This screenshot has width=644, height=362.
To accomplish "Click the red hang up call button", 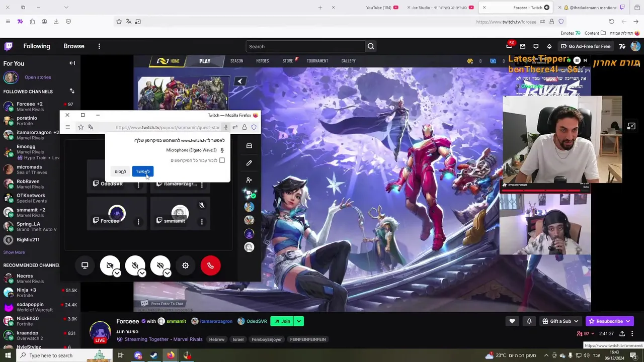I will pos(210,265).
